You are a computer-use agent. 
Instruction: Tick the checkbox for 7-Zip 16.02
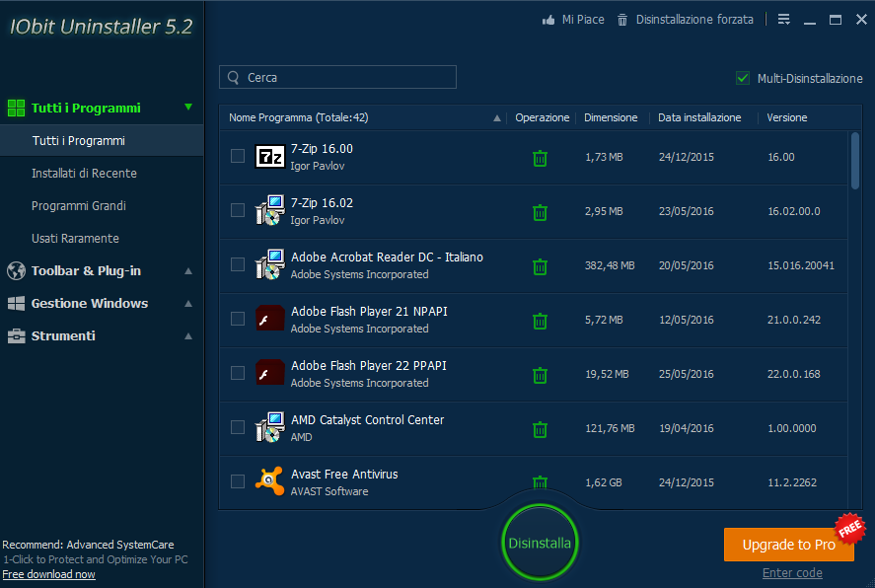coord(238,210)
